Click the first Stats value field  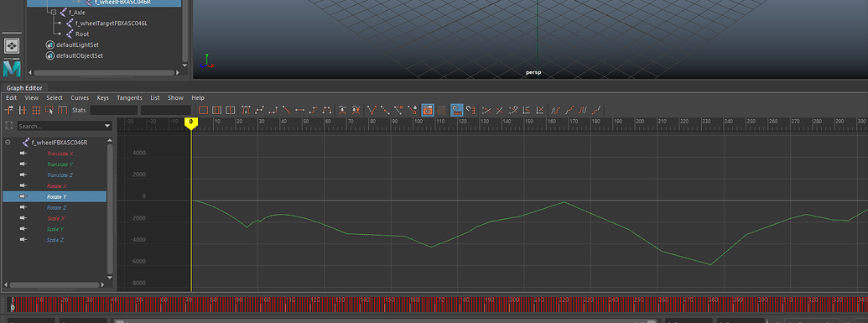click(x=113, y=110)
